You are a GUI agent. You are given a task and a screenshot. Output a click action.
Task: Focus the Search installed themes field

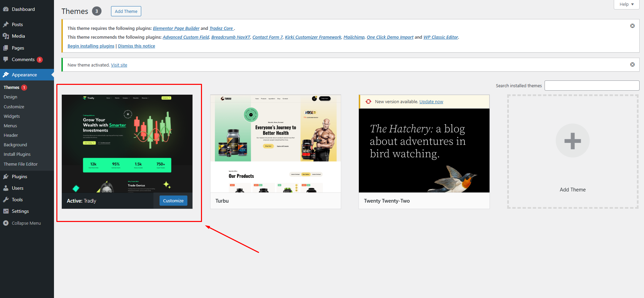[592, 86]
